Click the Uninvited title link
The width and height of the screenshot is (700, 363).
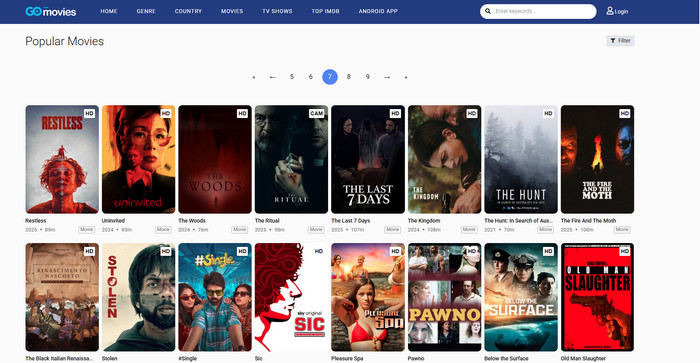pos(113,221)
